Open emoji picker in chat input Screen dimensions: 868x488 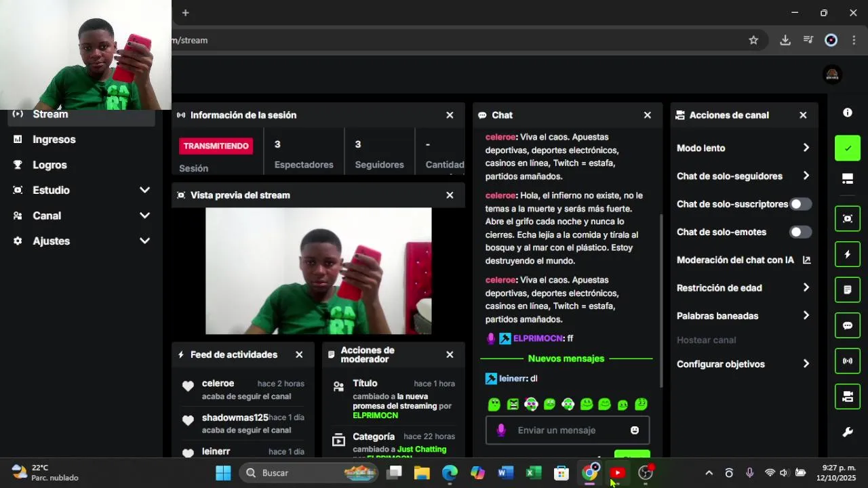[635, 430]
